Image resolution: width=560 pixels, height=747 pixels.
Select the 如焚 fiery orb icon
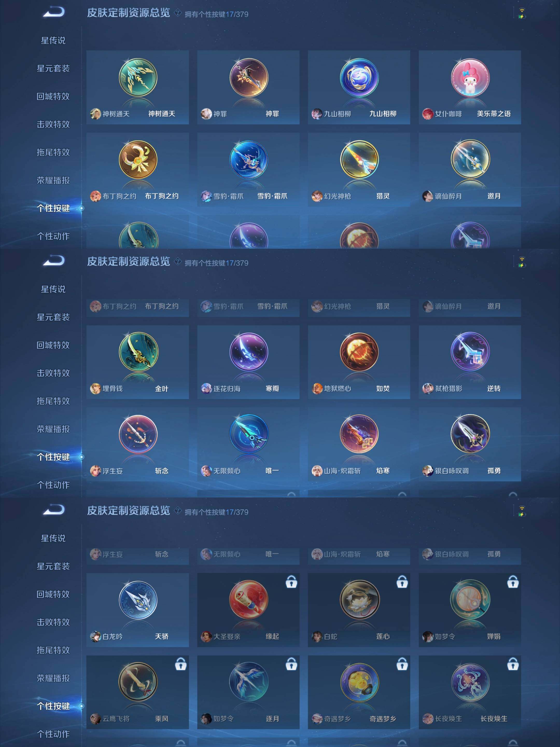pyautogui.click(x=359, y=352)
